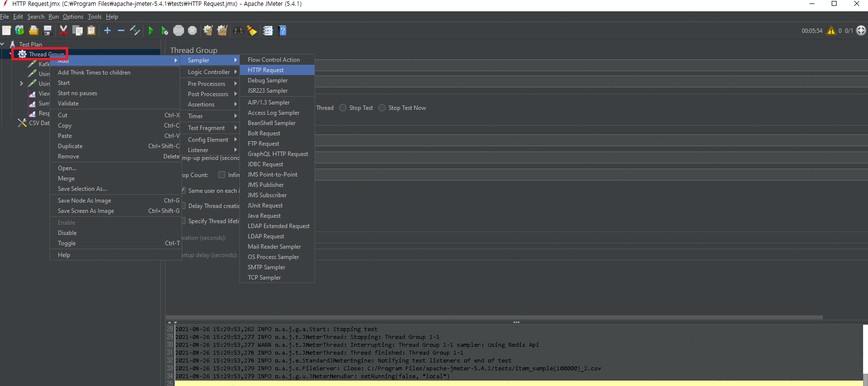Expand the Listener submenu
Screen dimensions: 868x386
[x=210, y=150]
